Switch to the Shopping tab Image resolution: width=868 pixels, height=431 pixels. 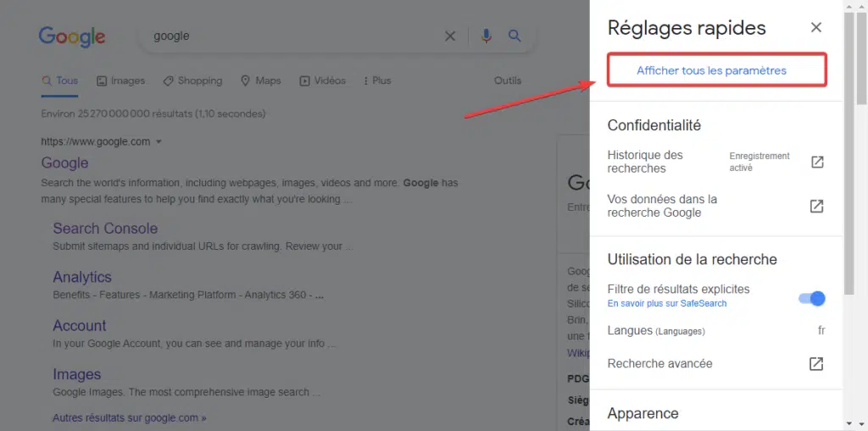(x=192, y=80)
